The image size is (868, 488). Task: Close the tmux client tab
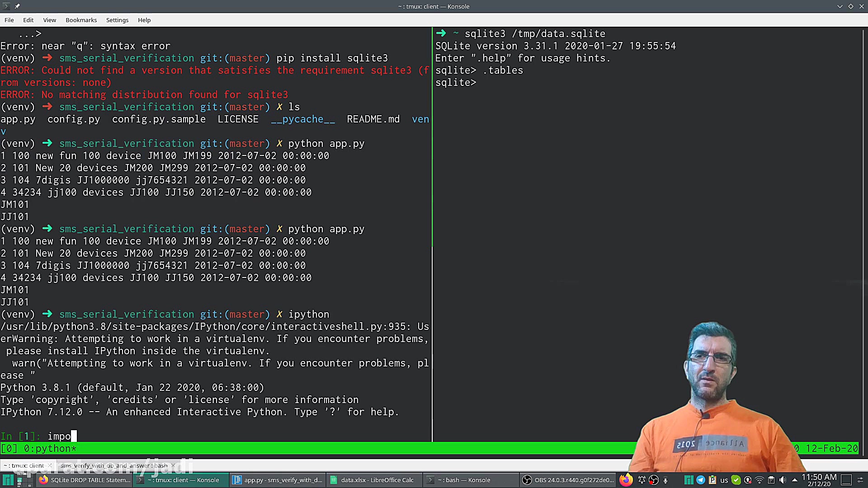click(50, 465)
